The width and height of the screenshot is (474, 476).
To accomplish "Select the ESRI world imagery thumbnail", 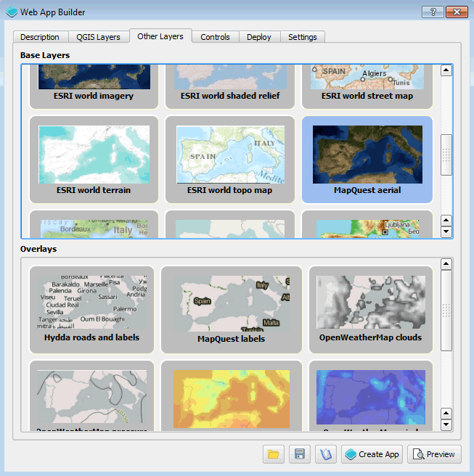I will tap(94, 80).
